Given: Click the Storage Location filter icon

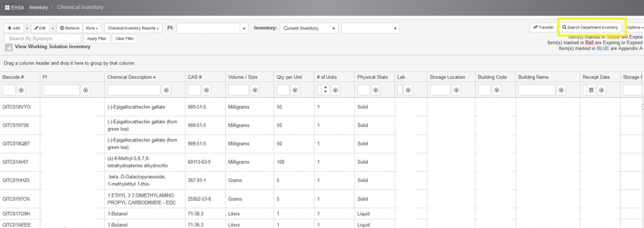Looking at the screenshot, I should [456, 90].
